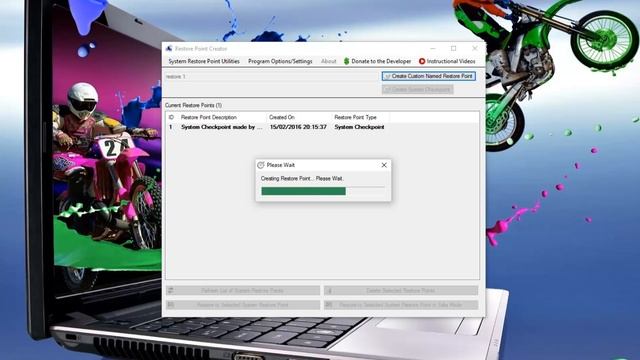Image resolution: width=640 pixels, height=360 pixels.
Task: Click Create Custom Named Restore Point button
Action: coord(429,76)
